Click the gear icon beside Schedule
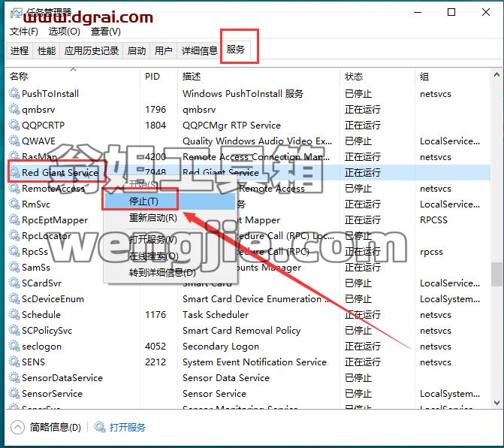This screenshot has height=448, width=504. tap(14, 314)
